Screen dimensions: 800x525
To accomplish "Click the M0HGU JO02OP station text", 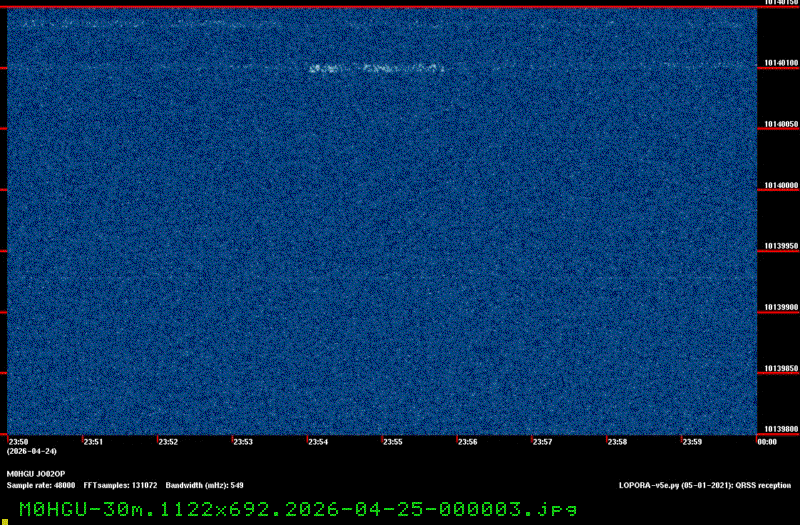I will (x=36, y=474).
